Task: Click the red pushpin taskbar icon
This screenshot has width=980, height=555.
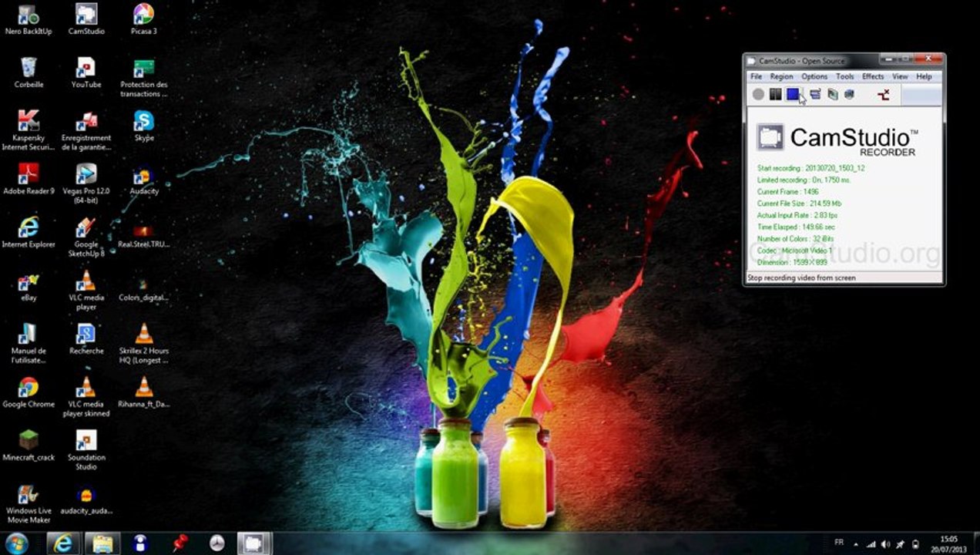Action: pyautogui.click(x=181, y=543)
